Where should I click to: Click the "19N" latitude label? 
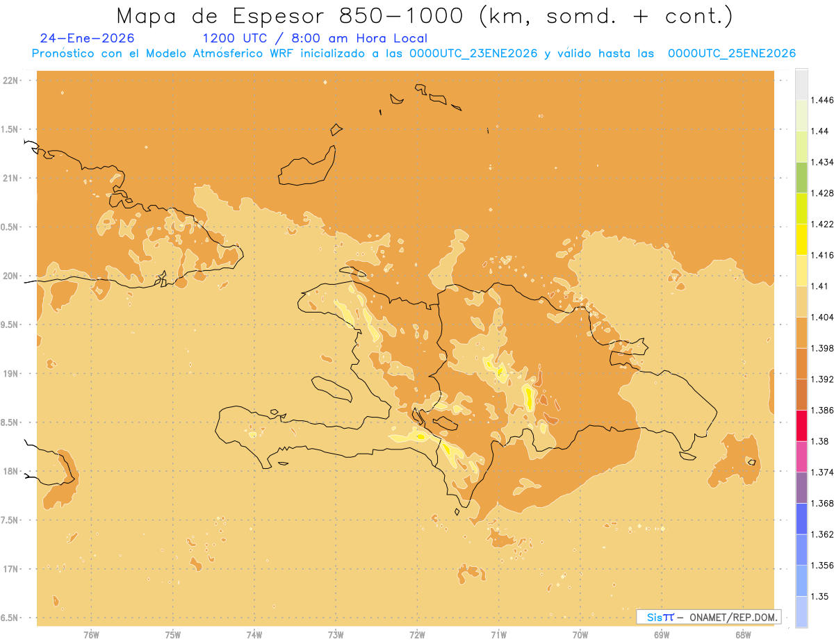(x=11, y=373)
